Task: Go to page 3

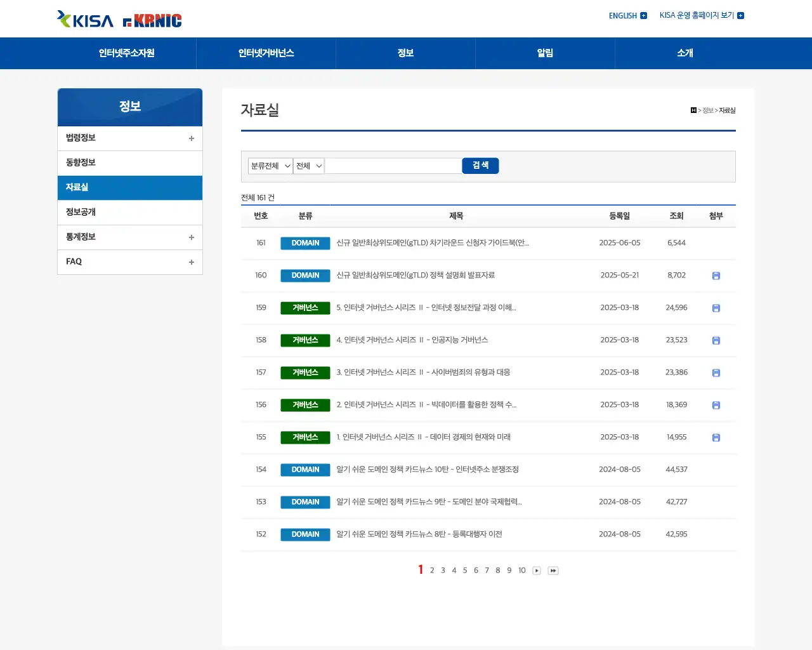Action: coord(443,571)
